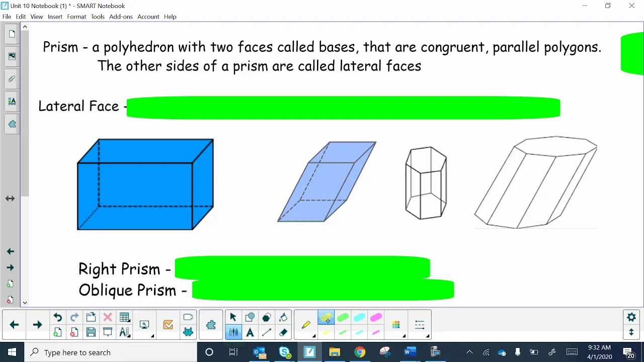This screenshot has width=644, height=362.
Task: Open the Account menu
Action: click(148, 17)
